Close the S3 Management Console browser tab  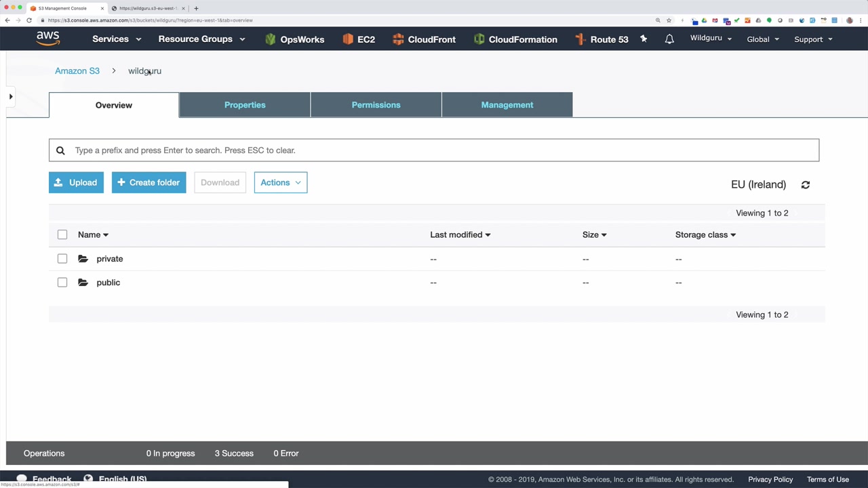click(102, 8)
